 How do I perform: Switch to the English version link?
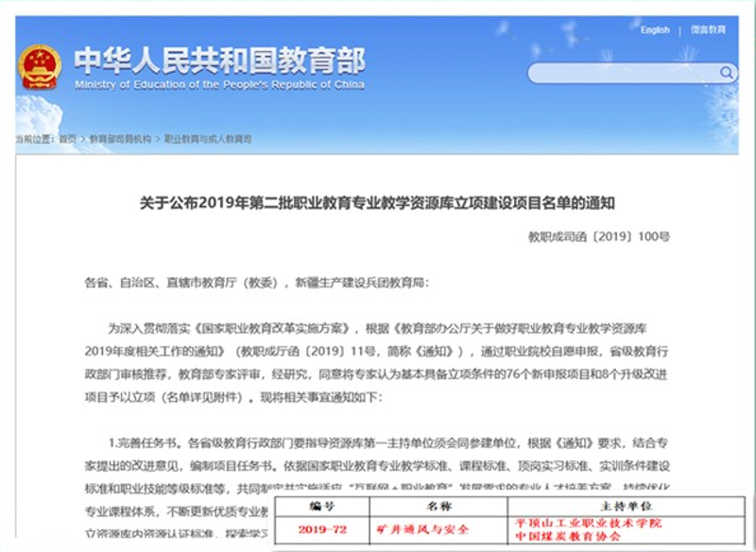pos(655,30)
